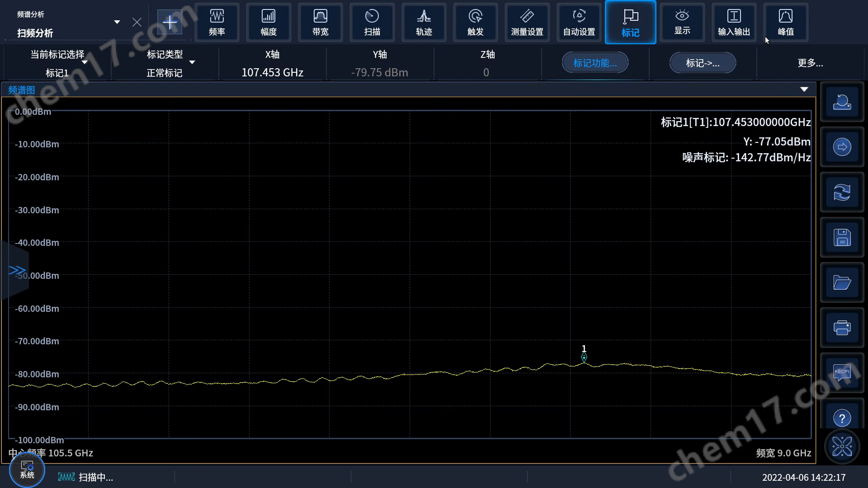Click the help question mark icon
Viewport: 868px width, 488px height.
click(842, 418)
